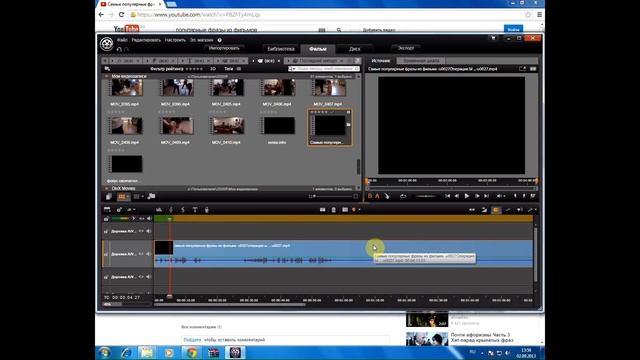Delete selected clip with trash can icon
This screenshot has width=640, height=360.
point(333,210)
